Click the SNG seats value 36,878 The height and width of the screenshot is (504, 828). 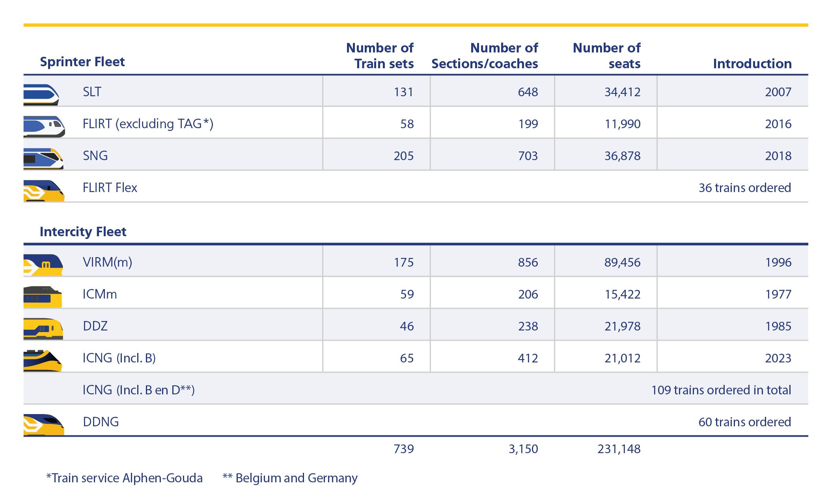click(x=622, y=156)
